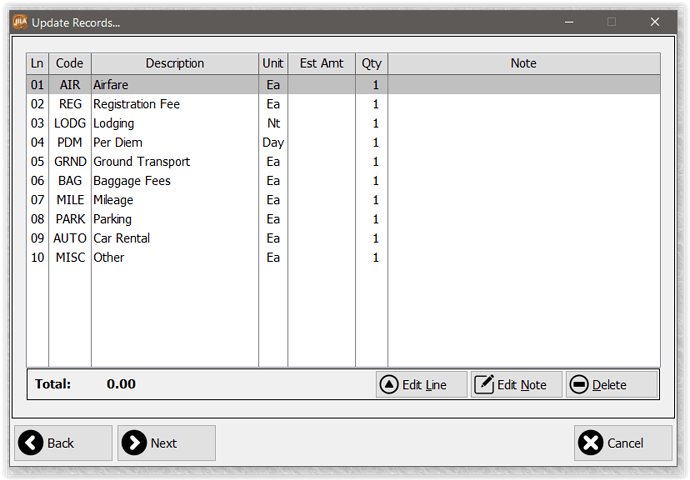
Task: Click the Note cell of Mileage row
Action: (524, 200)
